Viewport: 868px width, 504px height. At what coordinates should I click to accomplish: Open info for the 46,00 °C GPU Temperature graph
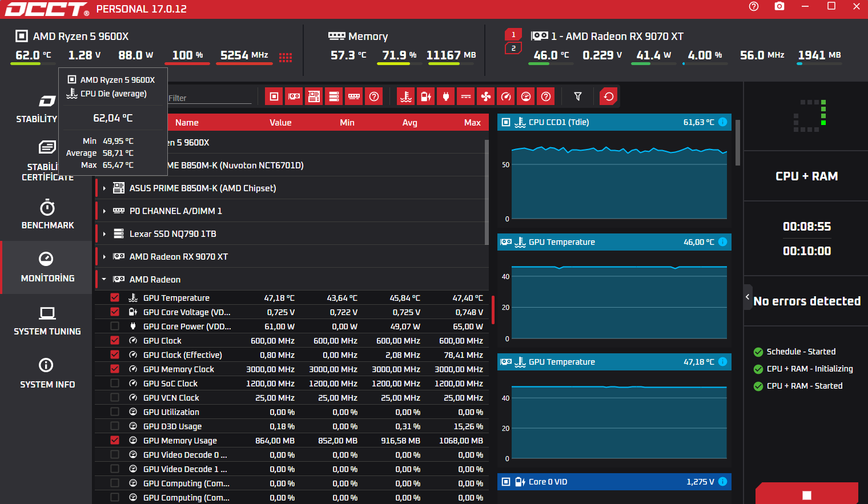[x=722, y=242]
